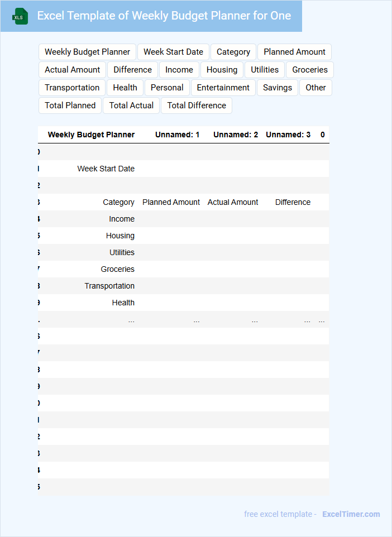Image resolution: width=392 pixels, height=537 pixels.
Task: Click the green XLS file icon
Action: point(20,16)
